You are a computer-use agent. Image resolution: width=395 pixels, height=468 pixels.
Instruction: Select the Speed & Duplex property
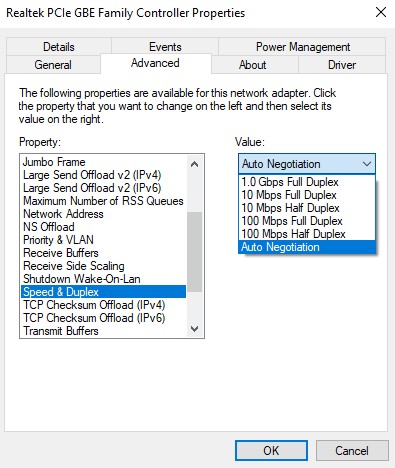103,292
